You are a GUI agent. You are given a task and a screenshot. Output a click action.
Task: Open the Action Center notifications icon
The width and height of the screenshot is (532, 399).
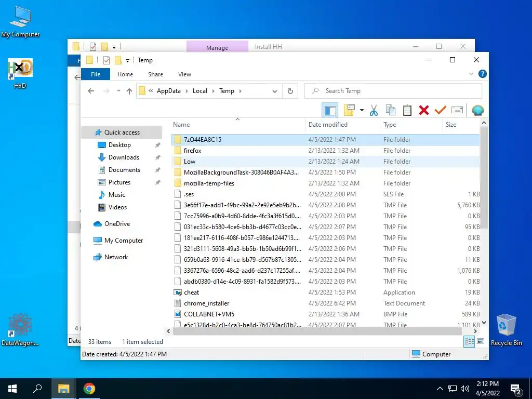click(516, 389)
